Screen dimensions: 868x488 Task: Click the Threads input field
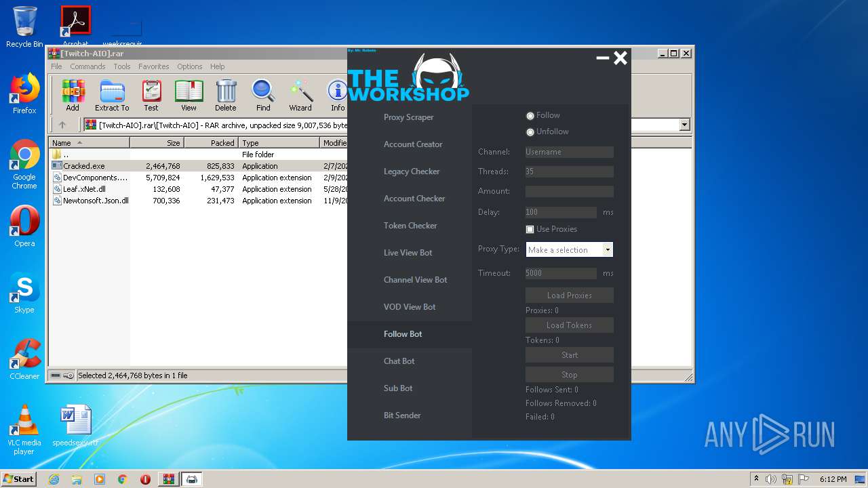click(570, 172)
